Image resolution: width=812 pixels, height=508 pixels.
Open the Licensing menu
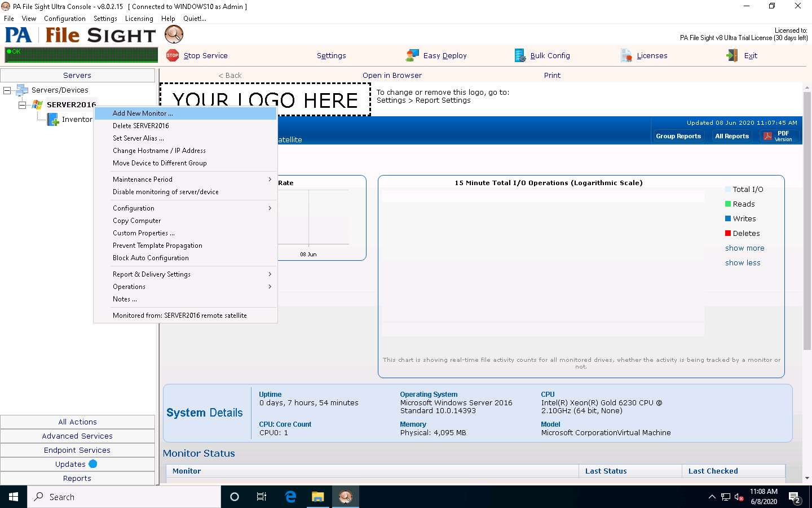click(139, 19)
